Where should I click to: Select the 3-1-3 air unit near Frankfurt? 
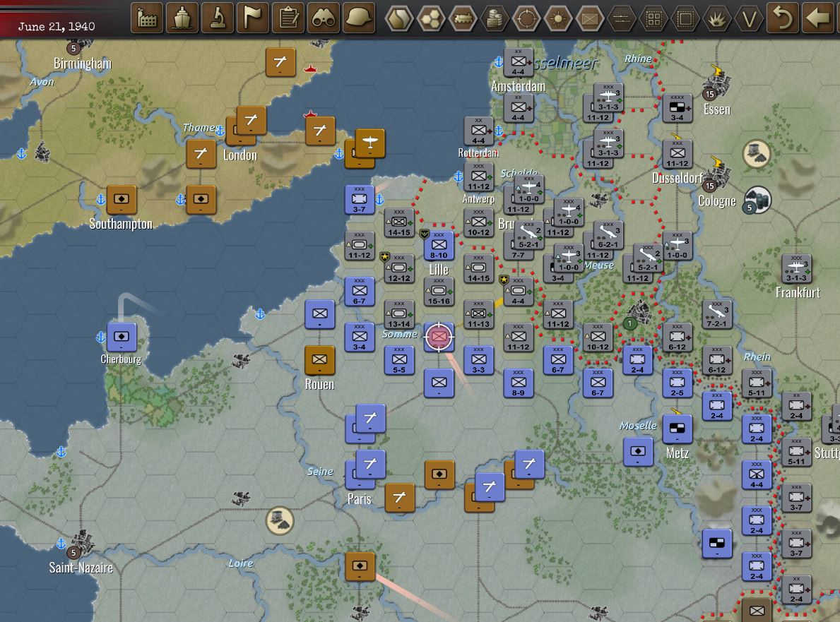point(796,268)
